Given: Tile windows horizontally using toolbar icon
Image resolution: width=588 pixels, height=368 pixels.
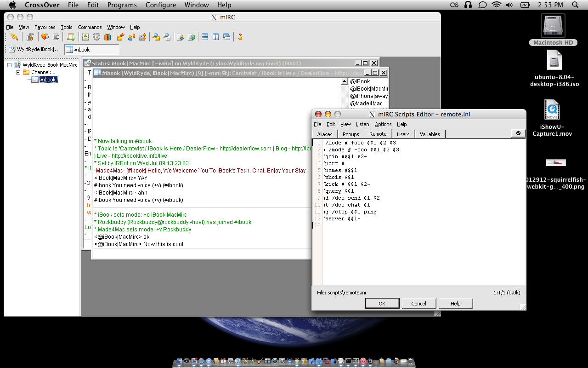Looking at the screenshot, I should coord(205,37).
